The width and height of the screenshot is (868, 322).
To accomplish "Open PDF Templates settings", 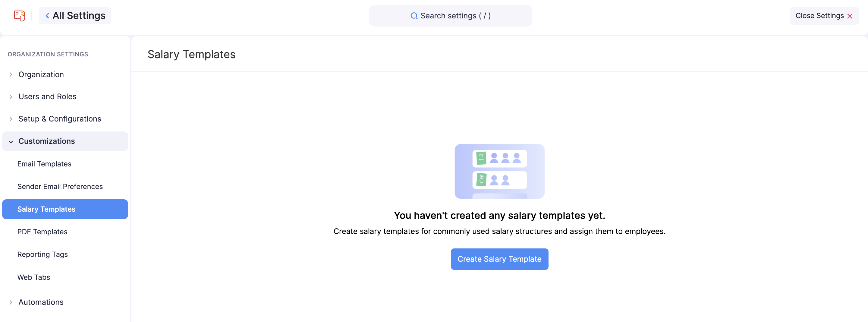I will [42, 232].
